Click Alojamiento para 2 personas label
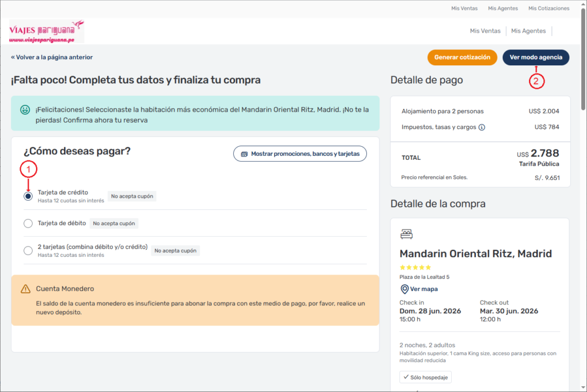587x392 pixels. click(443, 111)
